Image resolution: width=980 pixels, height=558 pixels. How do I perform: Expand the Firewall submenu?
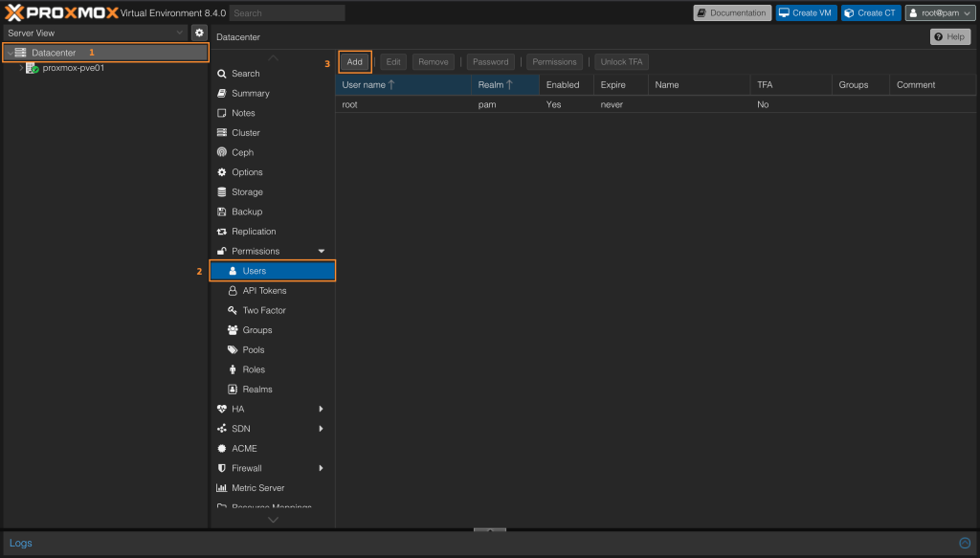(322, 468)
